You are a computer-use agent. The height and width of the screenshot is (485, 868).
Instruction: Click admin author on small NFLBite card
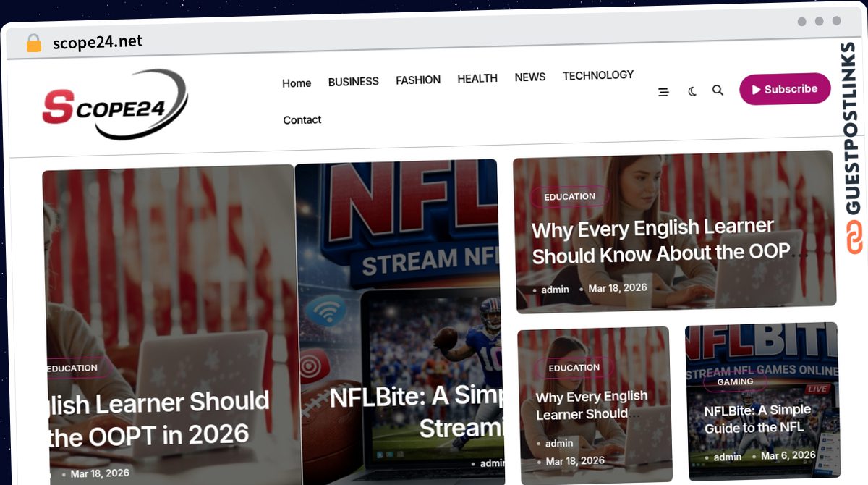point(728,457)
